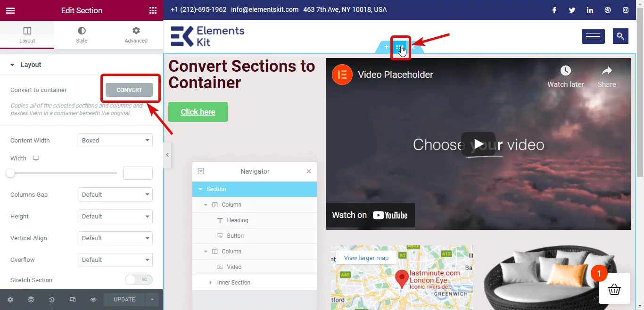Image resolution: width=644 pixels, height=310 pixels.
Task: Click the site search magnifier icon
Action: coord(620,36)
